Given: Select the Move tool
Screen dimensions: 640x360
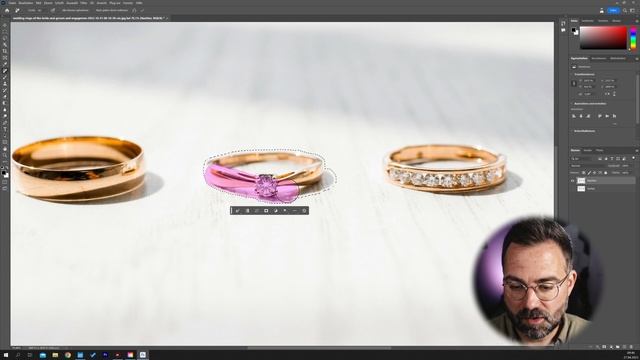Looking at the screenshot, I should pos(5,25).
